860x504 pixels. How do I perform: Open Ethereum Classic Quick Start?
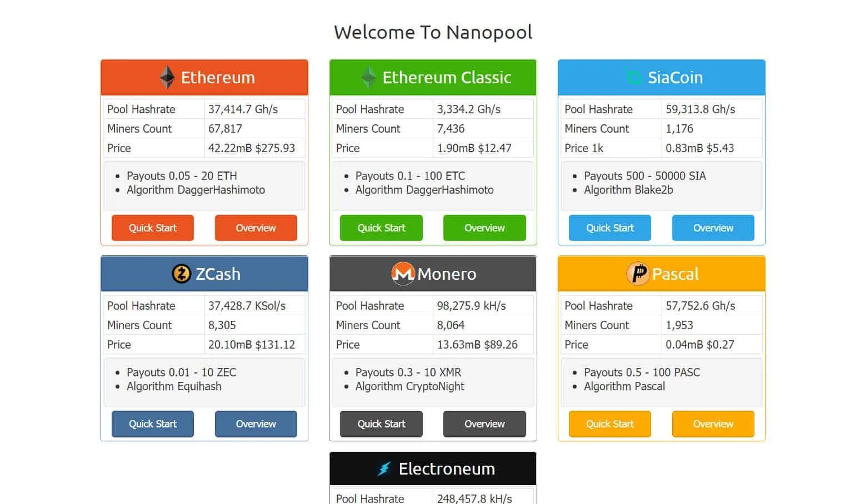pos(381,228)
